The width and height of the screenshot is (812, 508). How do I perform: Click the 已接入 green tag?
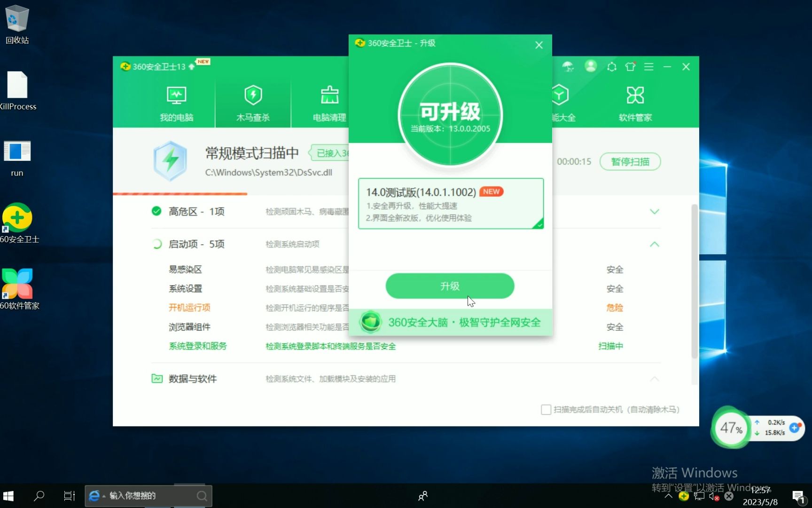pos(329,153)
